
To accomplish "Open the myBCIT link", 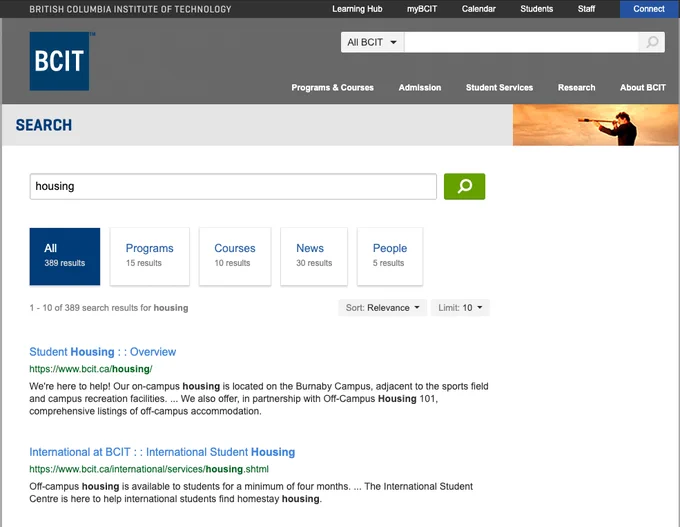I will pyautogui.click(x=422, y=9).
